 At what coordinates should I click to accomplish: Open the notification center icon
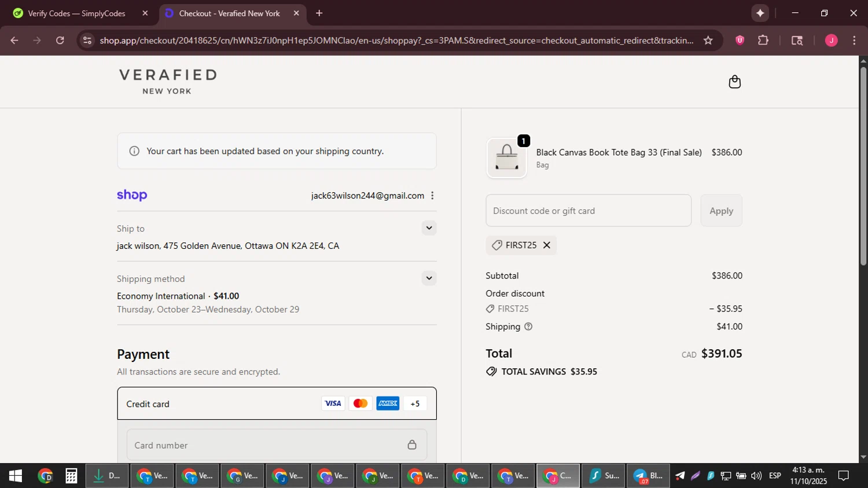coord(844,476)
